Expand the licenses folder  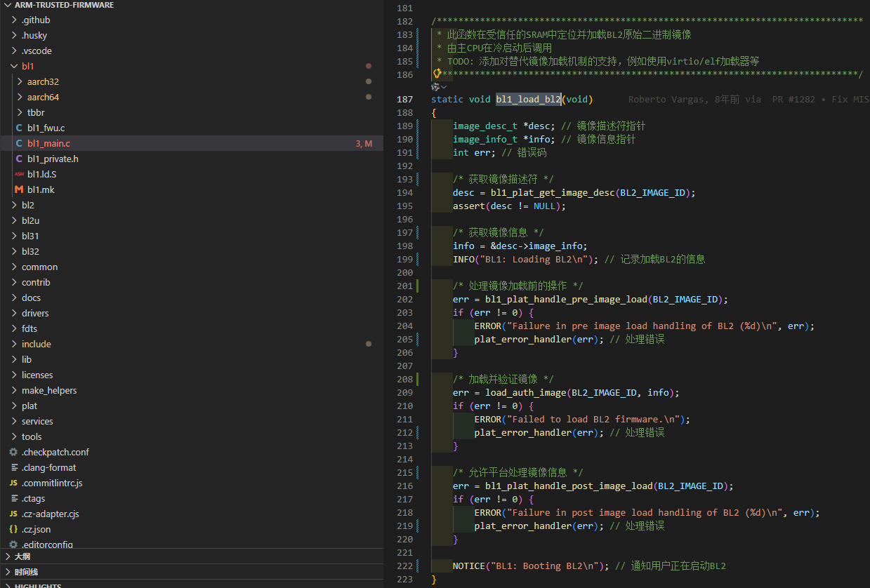click(x=15, y=375)
